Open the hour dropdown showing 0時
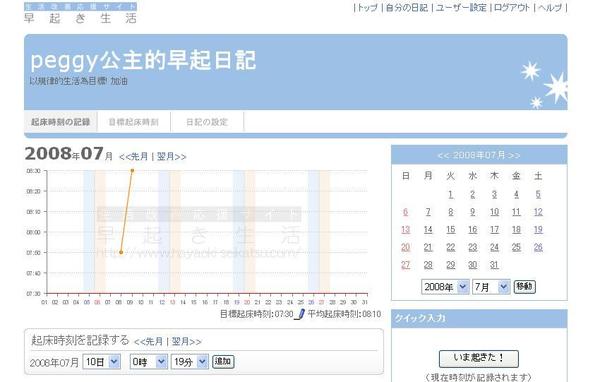Viewport: 600px width, 382px height. pyautogui.click(x=148, y=362)
